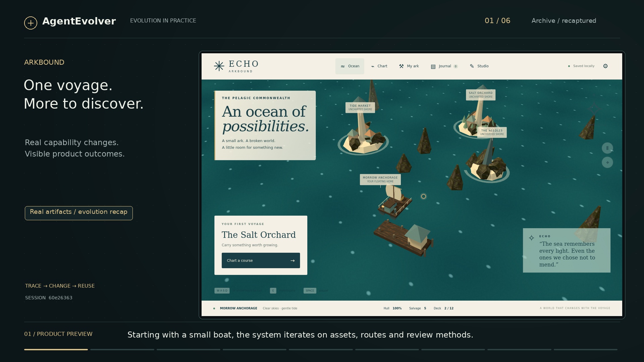Recenter the view with the crosshair button
This screenshot has height=362, width=644.
click(x=607, y=163)
